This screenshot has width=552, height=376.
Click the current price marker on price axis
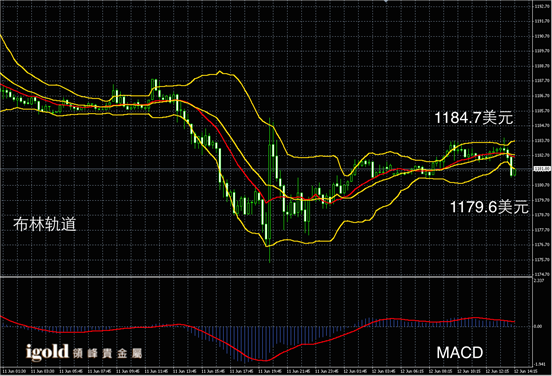tap(542, 169)
